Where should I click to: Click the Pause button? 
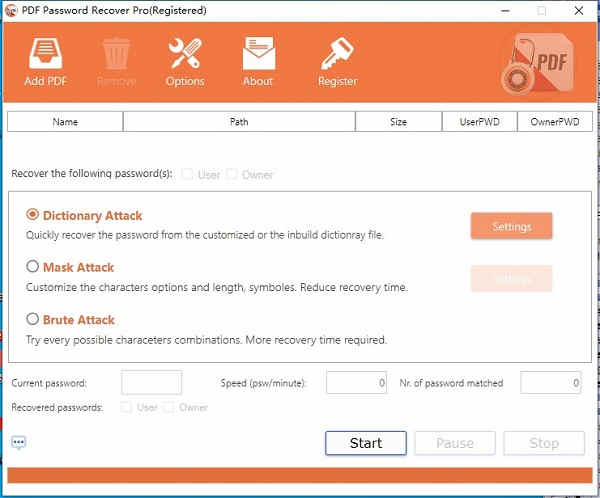point(455,443)
